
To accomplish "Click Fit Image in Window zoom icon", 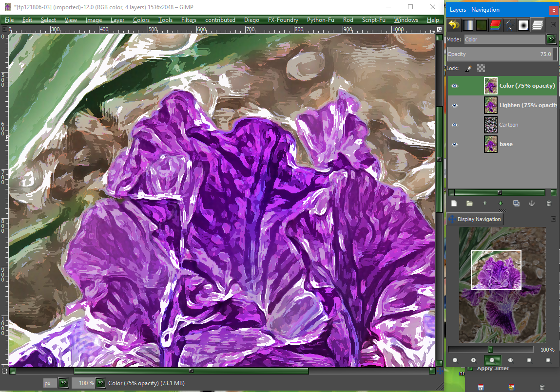I will (x=510, y=360).
